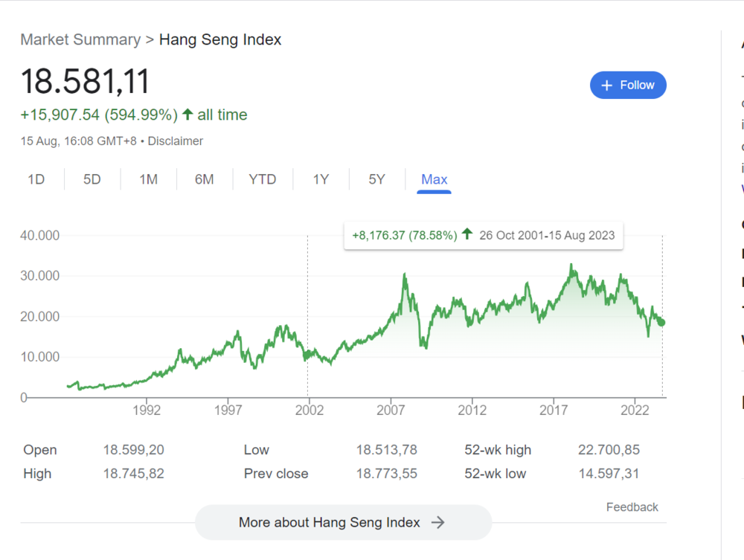Image resolution: width=744 pixels, height=560 pixels.
Task: Click the Prev close value 18.773,55
Action: click(x=387, y=474)
